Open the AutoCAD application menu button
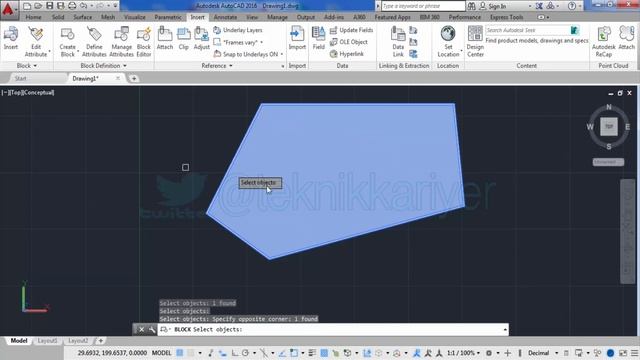 8,9
